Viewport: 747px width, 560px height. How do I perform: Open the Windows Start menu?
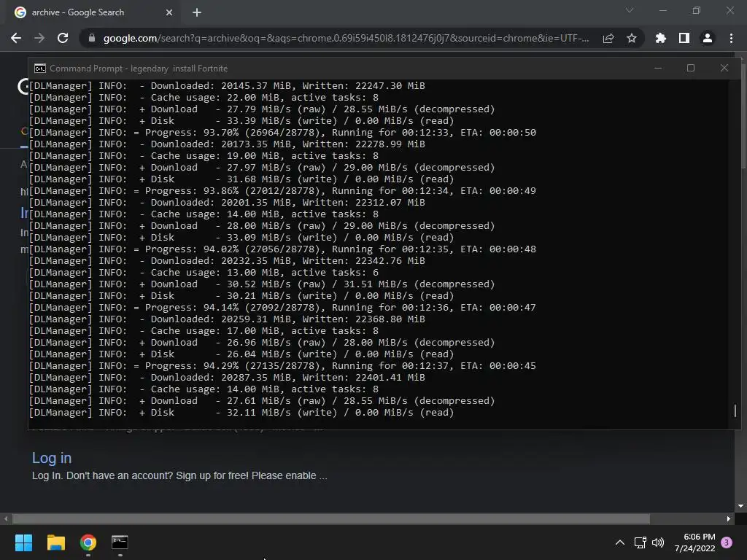click(23, 542)
